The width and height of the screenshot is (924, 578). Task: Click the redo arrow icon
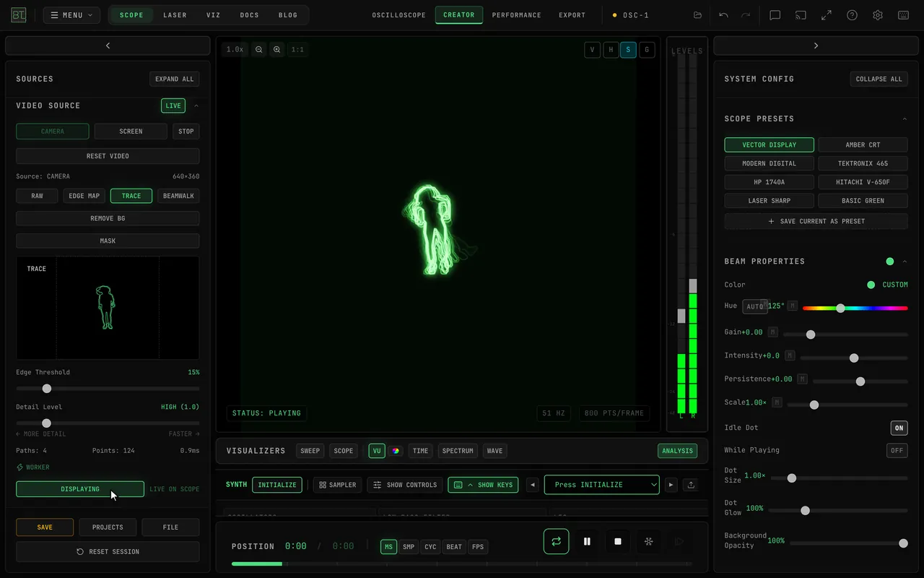pos(746,15)
